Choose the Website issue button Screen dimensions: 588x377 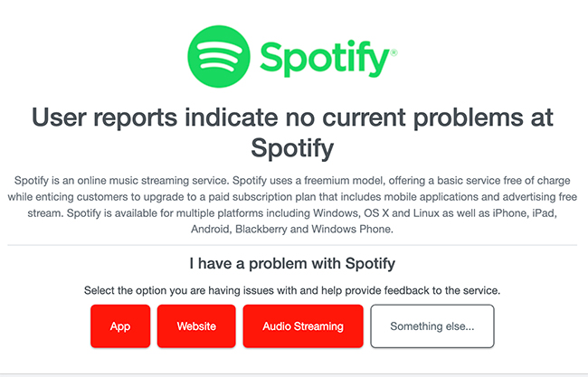click(x=196, y=325)
